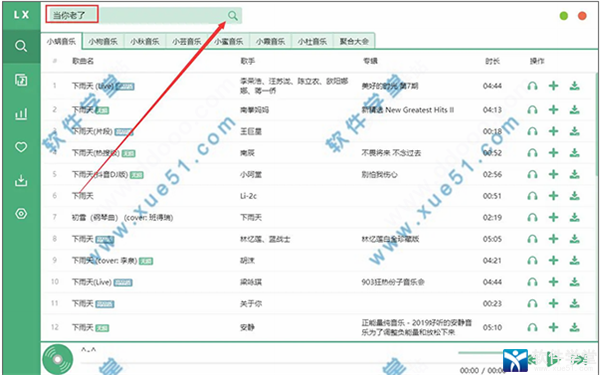This screenshot has width=600, height=375.
Task: Play song 10 下雨天(Live) with headphone icon
Action: (532, 282)
